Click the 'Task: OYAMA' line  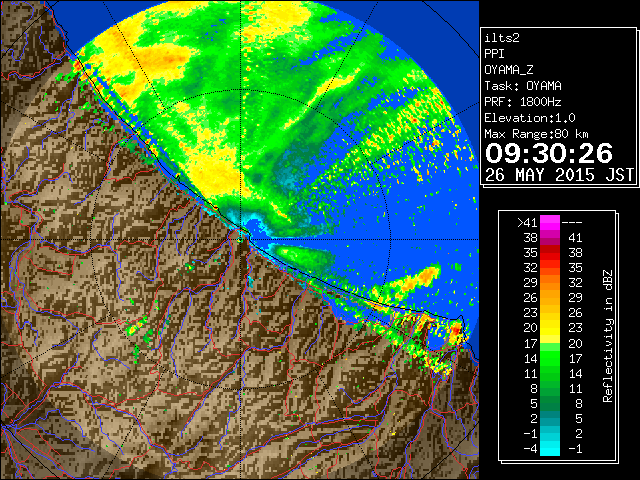point(523,86)
